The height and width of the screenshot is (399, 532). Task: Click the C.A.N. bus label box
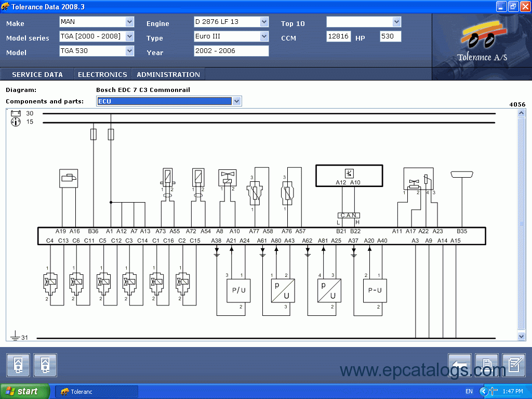349,216
